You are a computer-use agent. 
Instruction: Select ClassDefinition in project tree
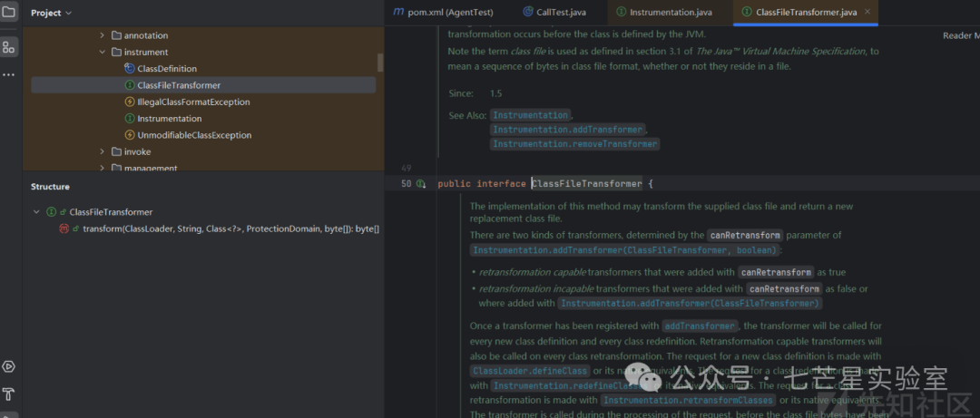coord(167,69)
